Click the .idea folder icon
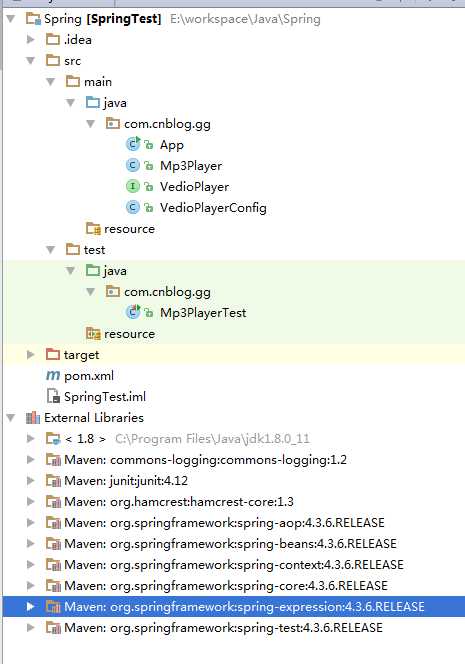This screenshot has width=465, height=664. click(53, 39)
